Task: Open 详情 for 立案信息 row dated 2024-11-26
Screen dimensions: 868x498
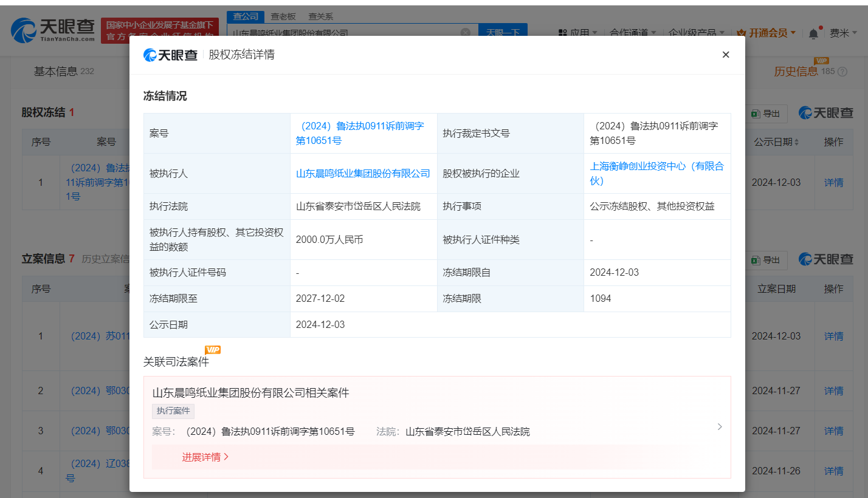Action: pyautogui.click(x=833, y=471)
